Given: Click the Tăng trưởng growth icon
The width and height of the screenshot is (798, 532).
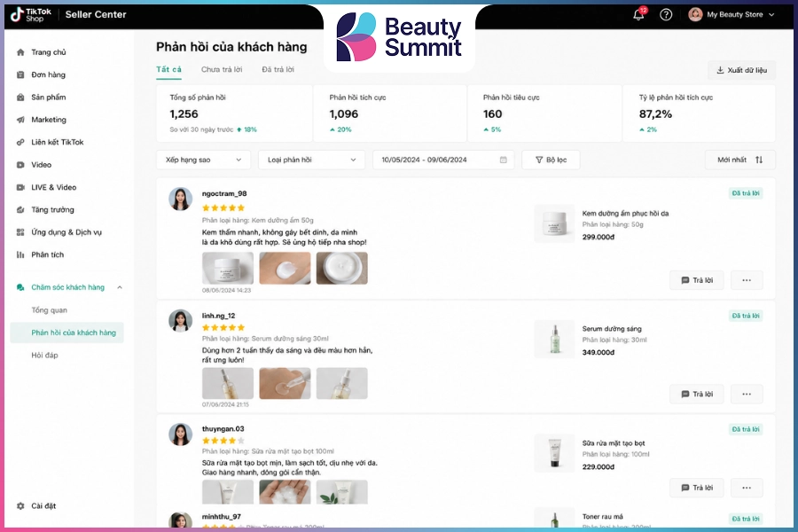Looking at the screenshot, I should [20, 210].
